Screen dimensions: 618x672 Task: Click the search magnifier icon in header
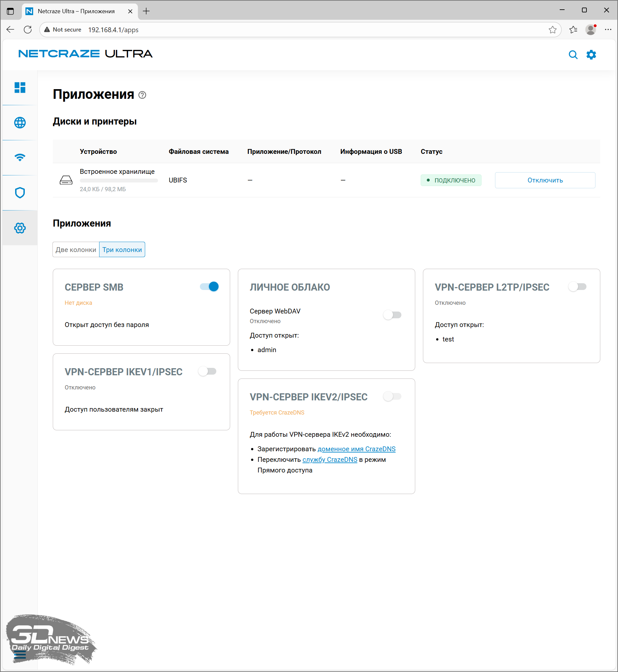pos(573,54)
